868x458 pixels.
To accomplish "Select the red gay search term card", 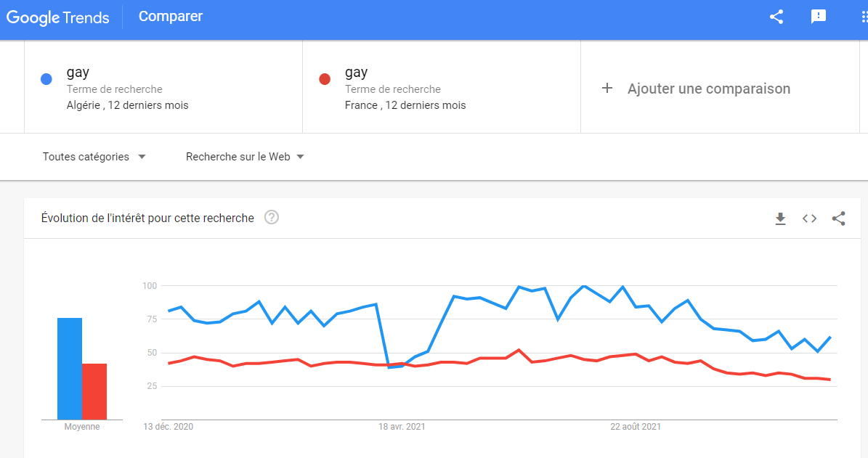I will coord(442,87).
